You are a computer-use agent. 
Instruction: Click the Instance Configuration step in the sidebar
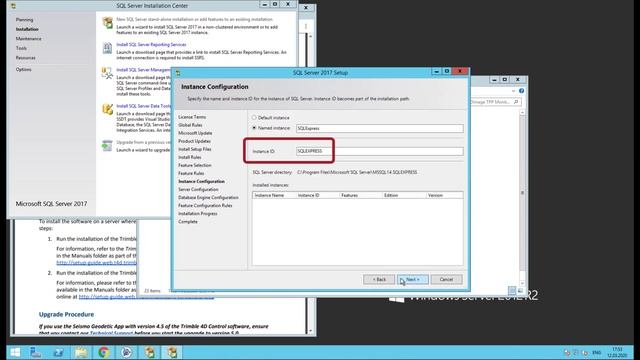tap(201, 181)
